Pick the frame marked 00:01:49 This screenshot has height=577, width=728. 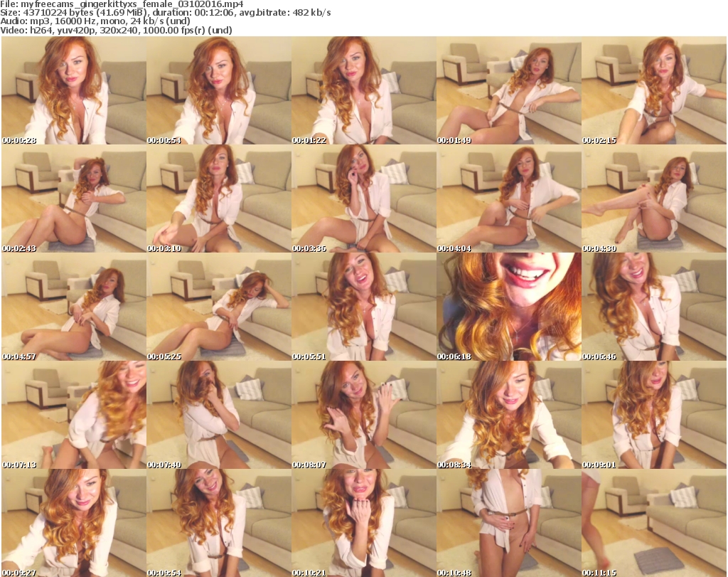tap(509, 90)
